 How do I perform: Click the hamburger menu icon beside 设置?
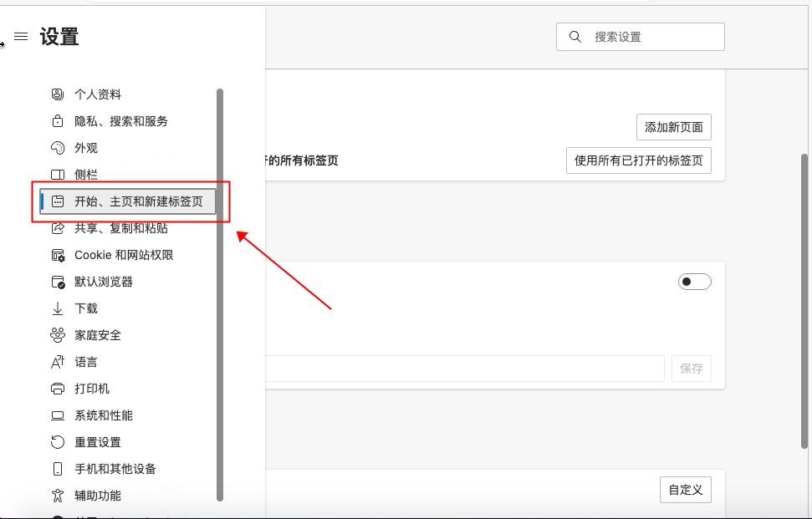22,37
